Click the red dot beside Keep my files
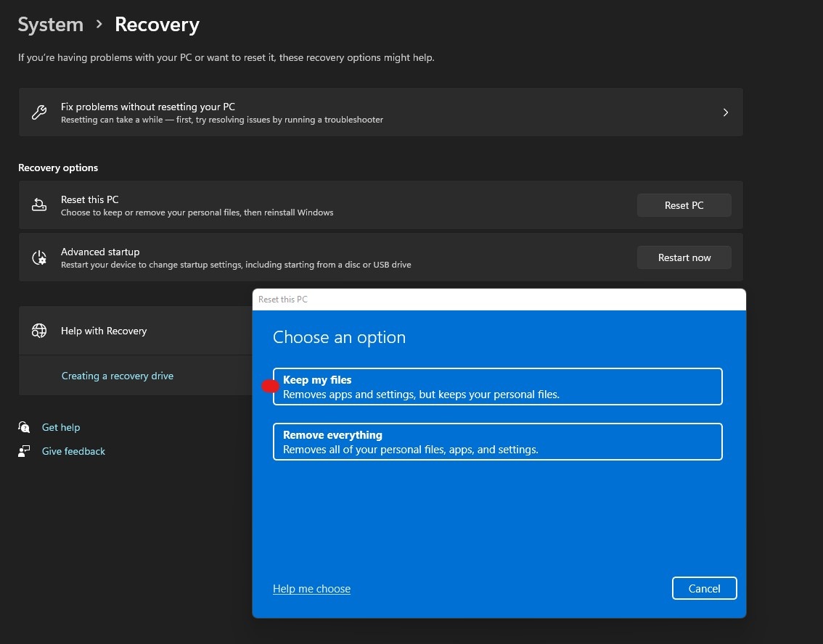 pyautogui.click(x=270, y=387)
